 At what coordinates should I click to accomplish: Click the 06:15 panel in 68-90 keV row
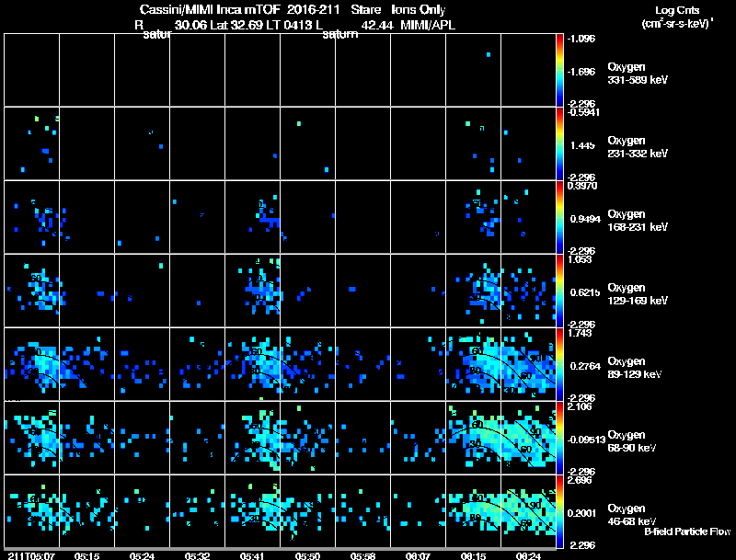473,438
